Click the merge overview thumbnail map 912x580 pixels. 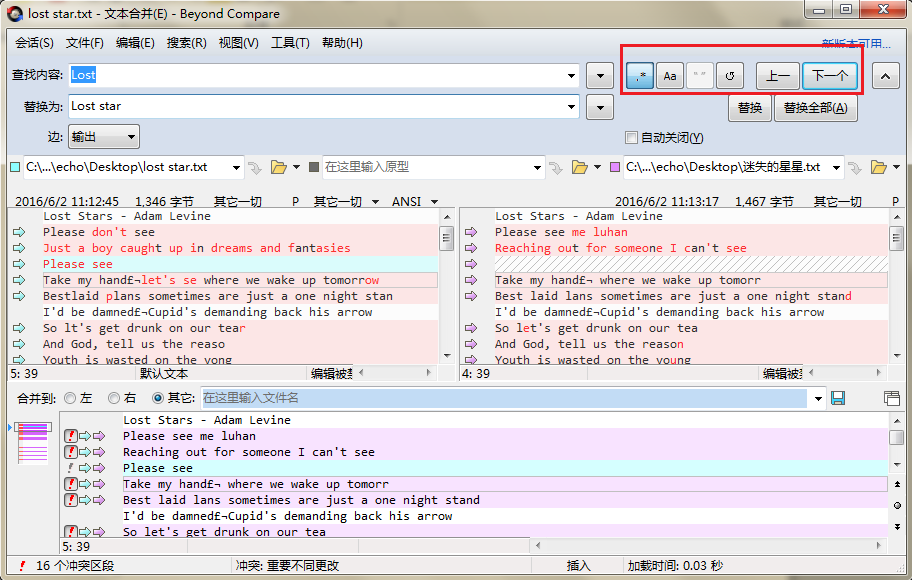coord(33,443)
